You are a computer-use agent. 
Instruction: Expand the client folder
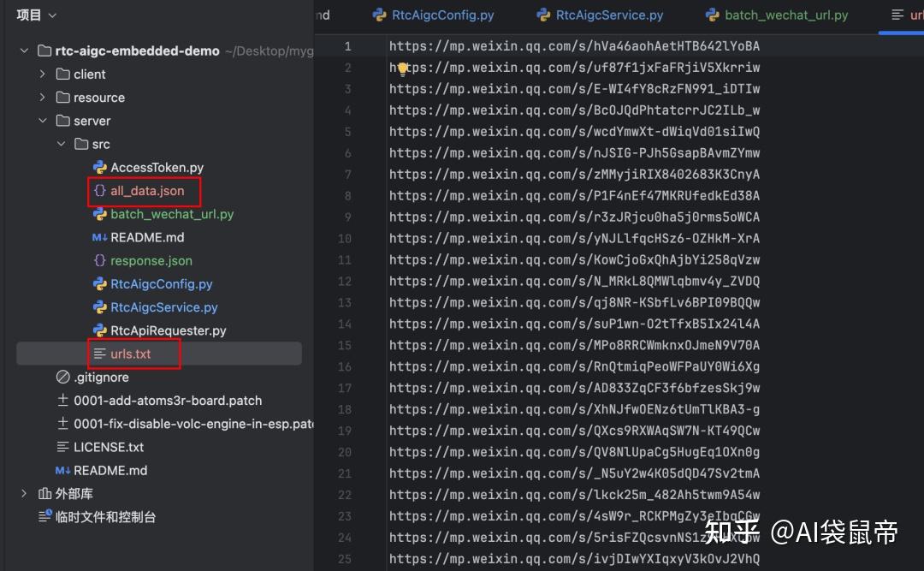coord(43,74)
